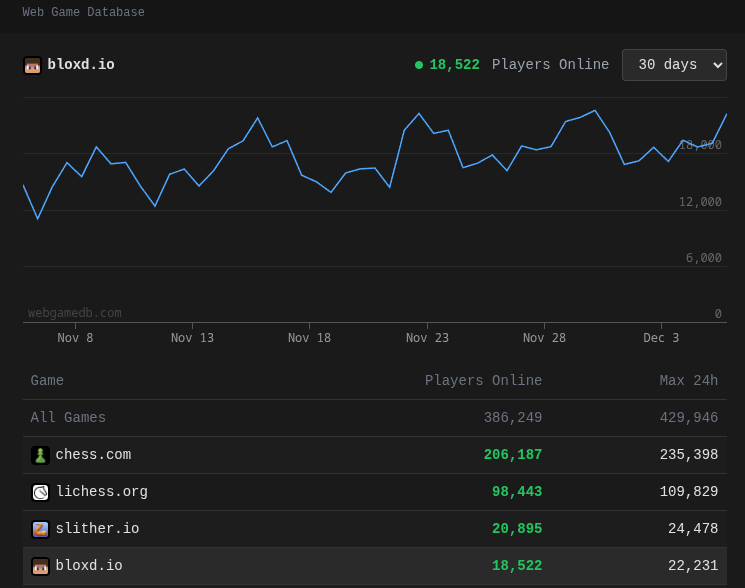Click lichess.org players online 98,443
Image resolution: width=745 pixels, height=588 pixels.
click(517, 492)
